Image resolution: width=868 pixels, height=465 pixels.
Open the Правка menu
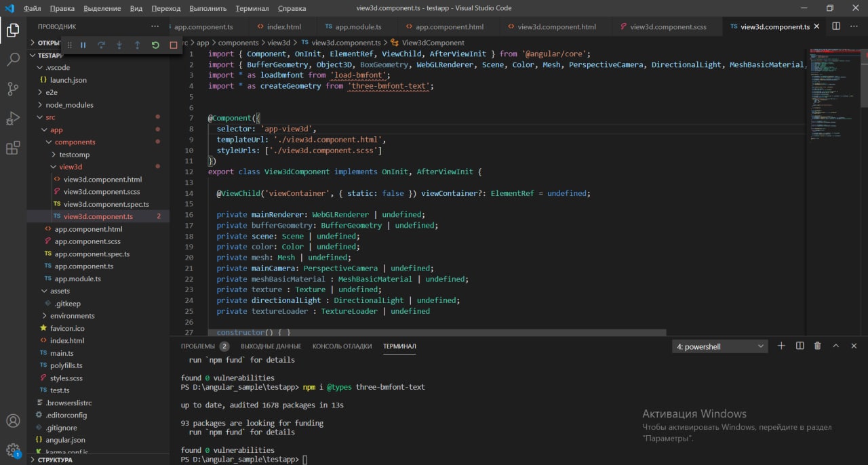tap(62, 8)
